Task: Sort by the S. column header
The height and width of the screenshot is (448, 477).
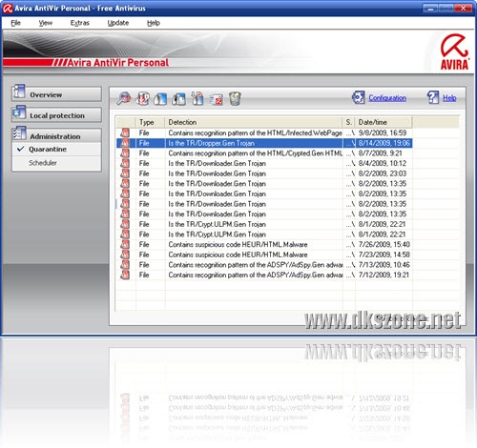Action: 349,122
